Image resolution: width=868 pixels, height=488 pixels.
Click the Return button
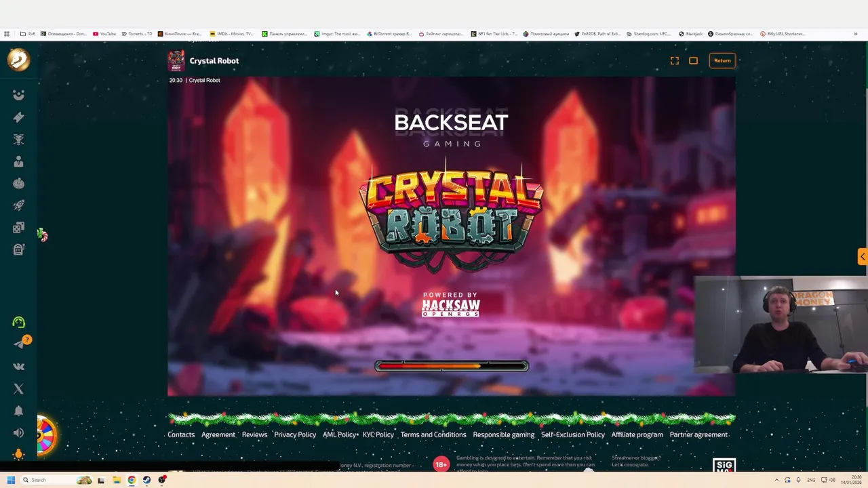tap(722, 60)
